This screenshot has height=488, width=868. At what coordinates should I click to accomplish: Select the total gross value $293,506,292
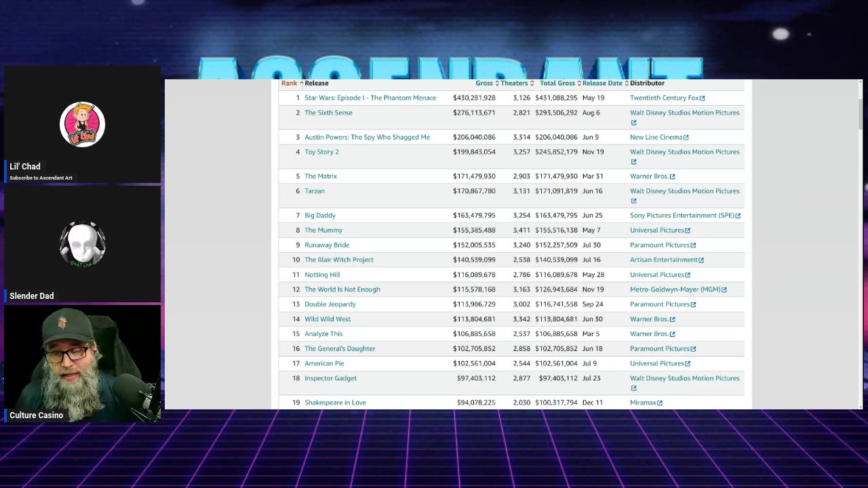click(556, 113)
